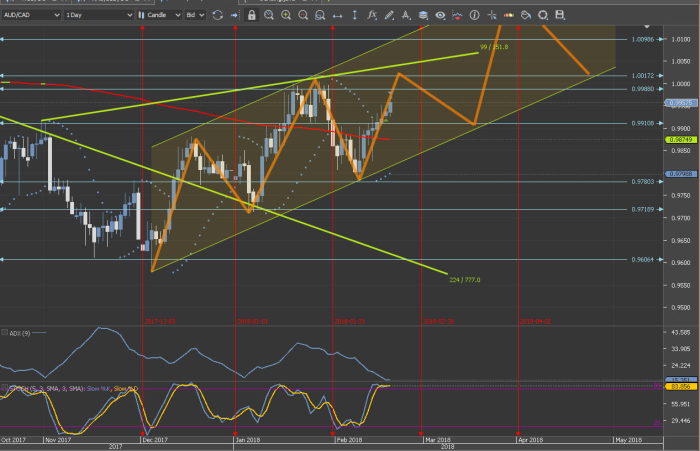The image size is (700, 451).
Task: Click the yellow 83.856 stochastic axis tag
Action: [681, 387]
